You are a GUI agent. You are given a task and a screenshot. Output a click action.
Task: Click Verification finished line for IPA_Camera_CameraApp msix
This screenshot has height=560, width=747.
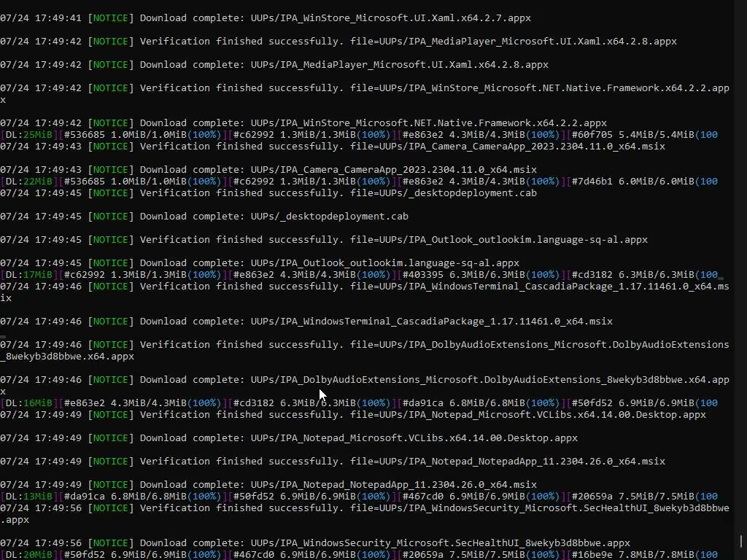333,146
